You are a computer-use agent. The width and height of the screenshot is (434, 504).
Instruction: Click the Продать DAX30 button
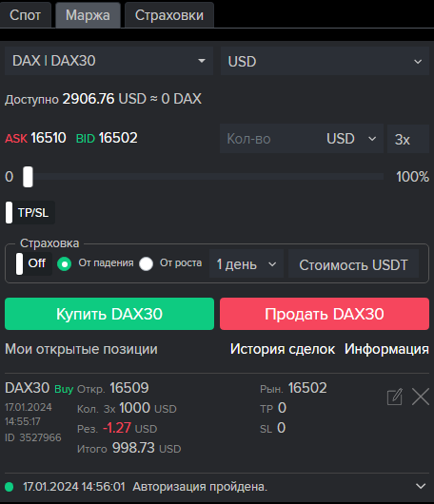click(x=325, y=314)
